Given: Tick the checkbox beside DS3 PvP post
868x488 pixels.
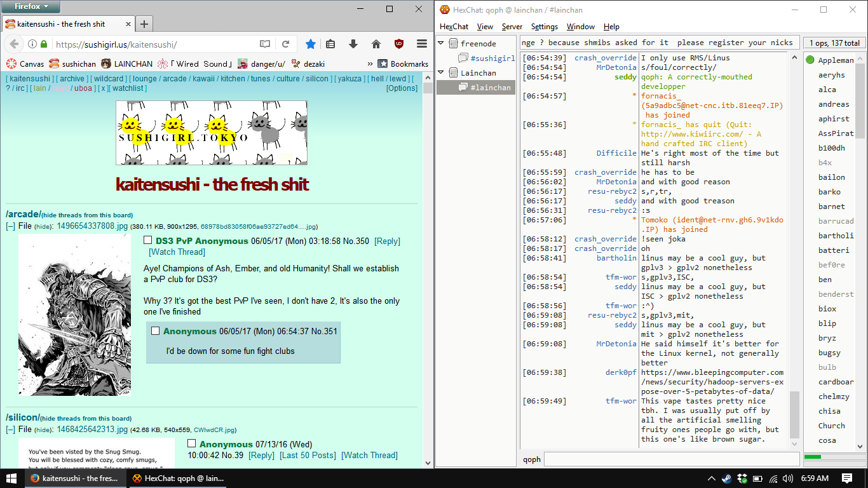Looking at the screenshot, I should coord(148,240).
